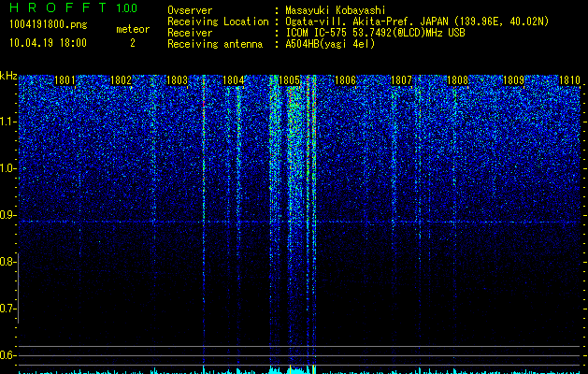588x374 pixels.
Task: Click the 0.7 kHz axis label
Action: click(x=7, y=309)
